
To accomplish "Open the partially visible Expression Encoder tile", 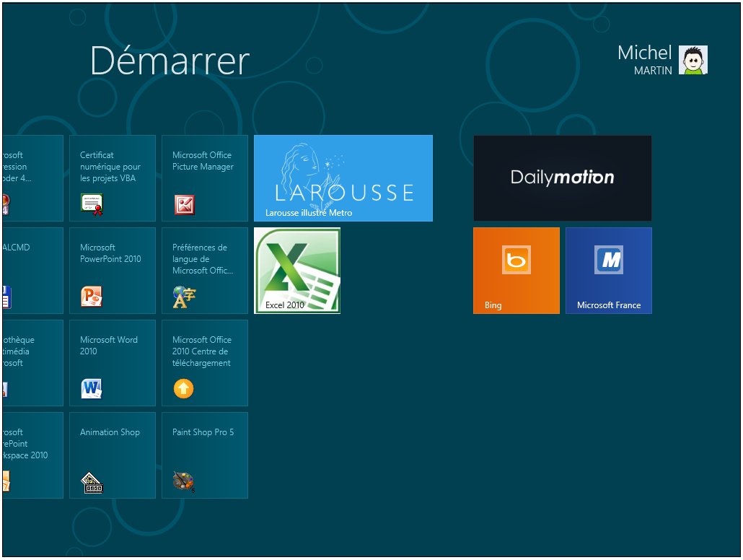I will [x=32, y=178].
